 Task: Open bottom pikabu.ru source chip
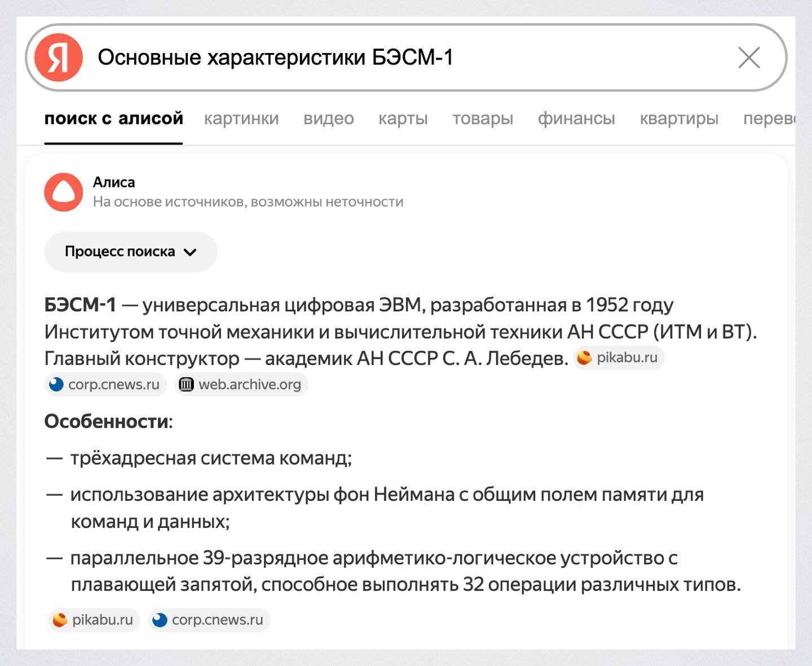click(x=94, y=620)
